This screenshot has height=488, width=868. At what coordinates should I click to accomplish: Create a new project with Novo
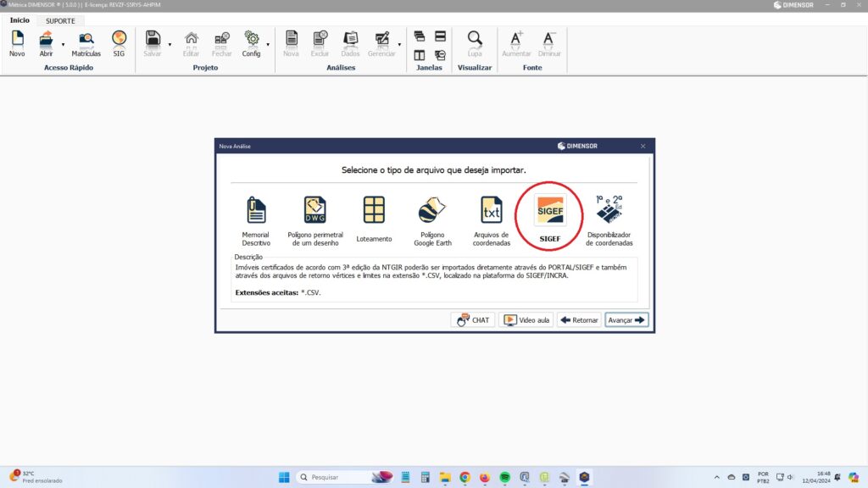17,44
